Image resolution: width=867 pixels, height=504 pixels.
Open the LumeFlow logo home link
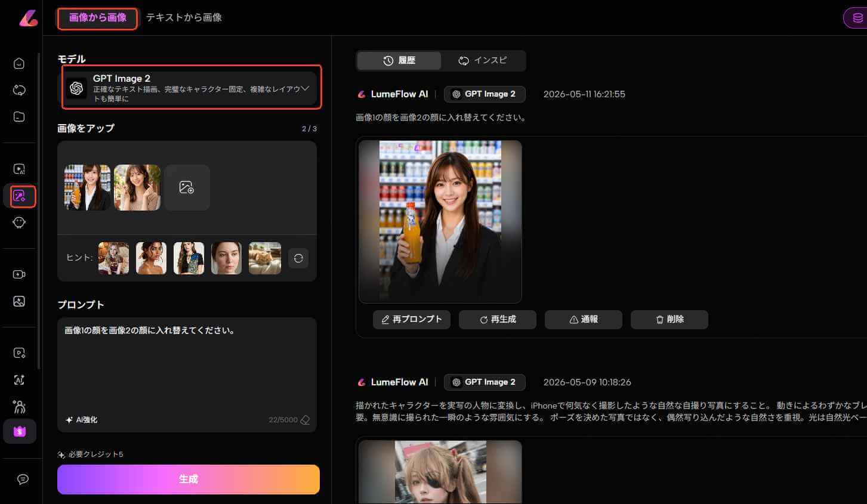(28, 18)
